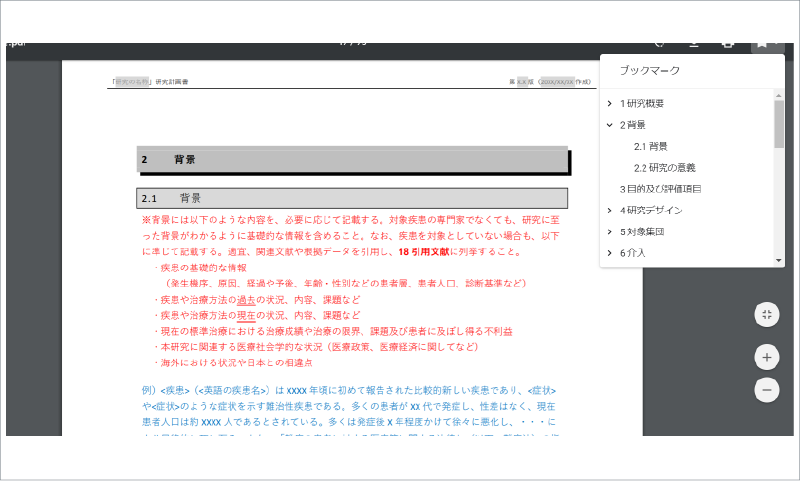Click the fit-to-page round button
Screen dimensions: 800x481
[x=766, y=314]
